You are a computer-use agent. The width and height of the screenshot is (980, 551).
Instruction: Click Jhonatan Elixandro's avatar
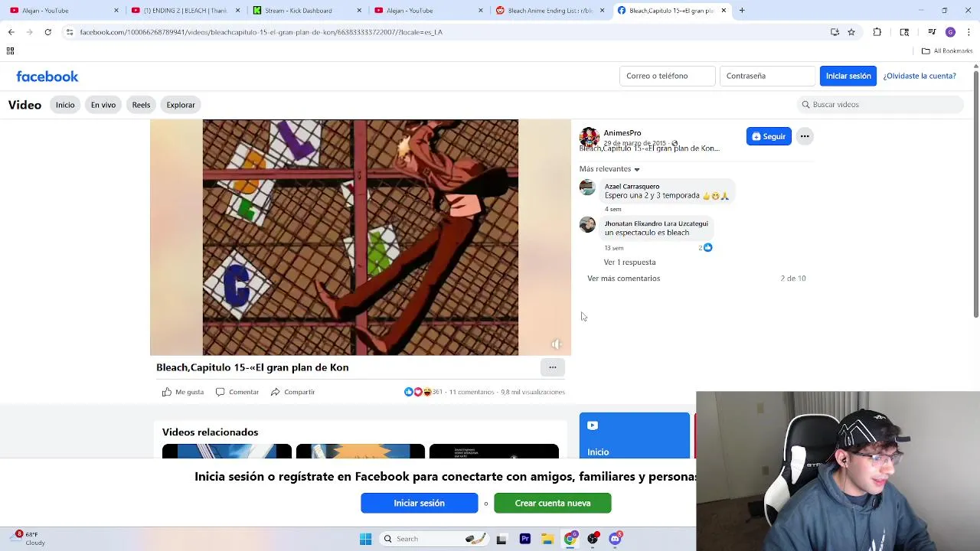[587, 224]
